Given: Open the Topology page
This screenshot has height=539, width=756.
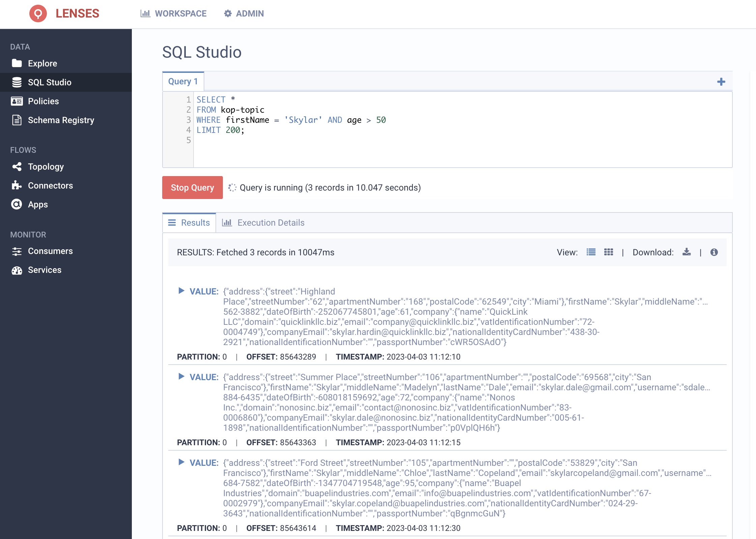Looking at the screenshot, I should coord(46,167).
